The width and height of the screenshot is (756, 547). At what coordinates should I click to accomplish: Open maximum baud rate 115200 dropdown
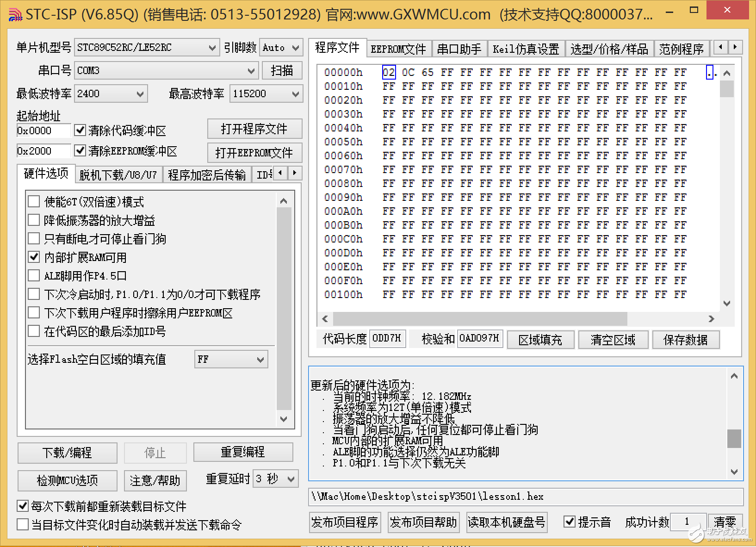coord(266,93)
